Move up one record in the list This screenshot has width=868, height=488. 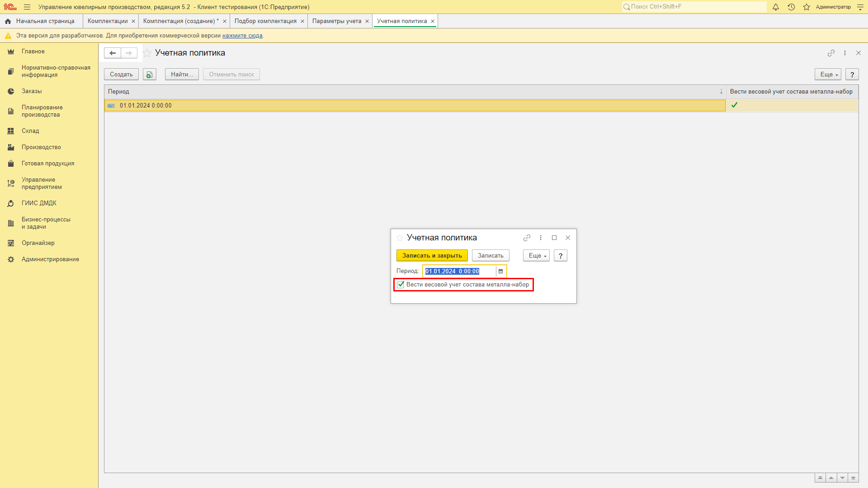(831, 478)
